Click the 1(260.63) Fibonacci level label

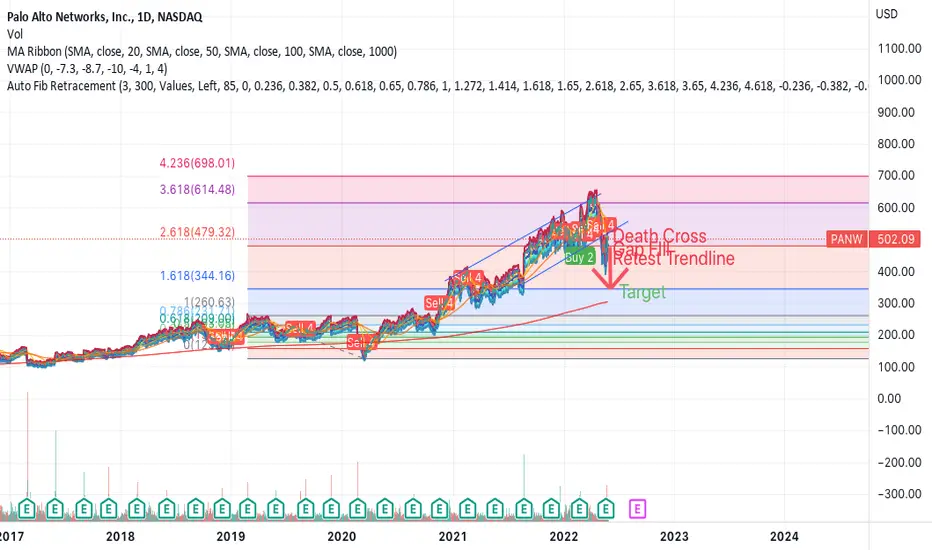click(209, 302)
